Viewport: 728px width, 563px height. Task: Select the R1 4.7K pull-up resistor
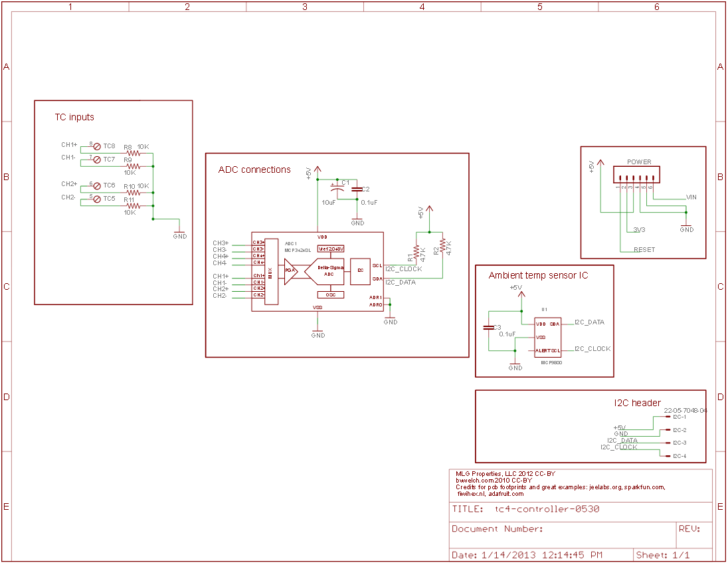point(416,252)
